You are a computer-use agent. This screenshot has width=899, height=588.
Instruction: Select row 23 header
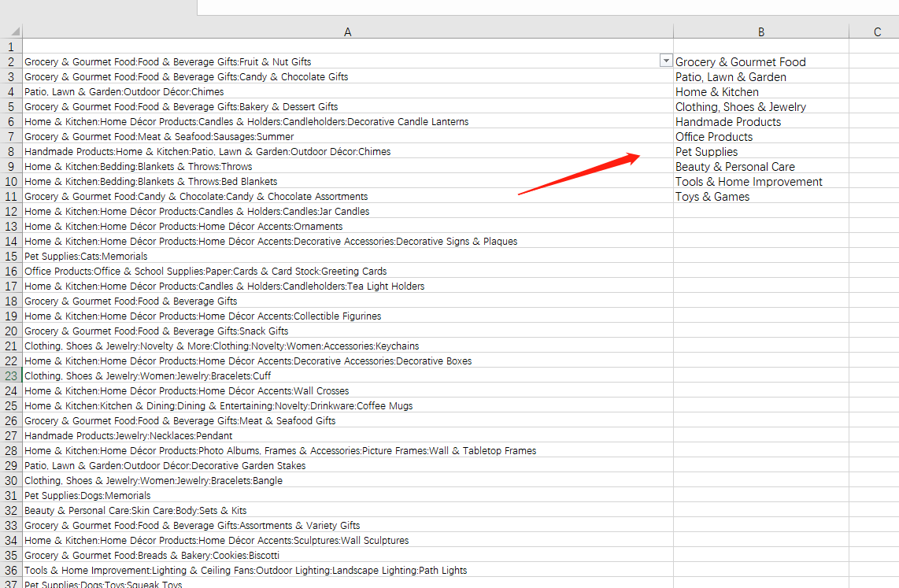[11, 375]
